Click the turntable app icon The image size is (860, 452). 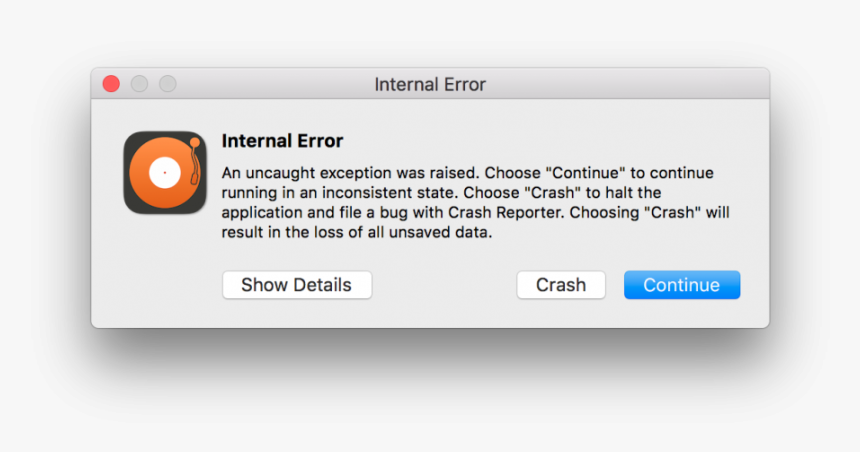(165, 172)
